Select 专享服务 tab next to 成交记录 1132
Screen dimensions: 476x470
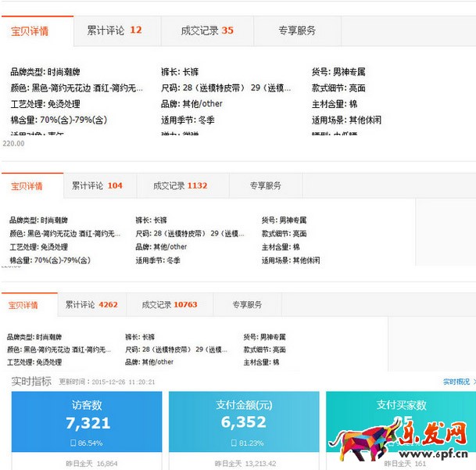coord(265,185)
